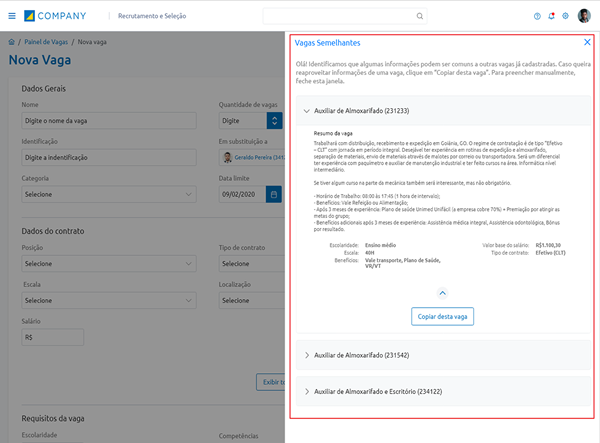Collapse job summary with up chevron
The height and width of the screenshot is (443, 600).
coord(442,292)
